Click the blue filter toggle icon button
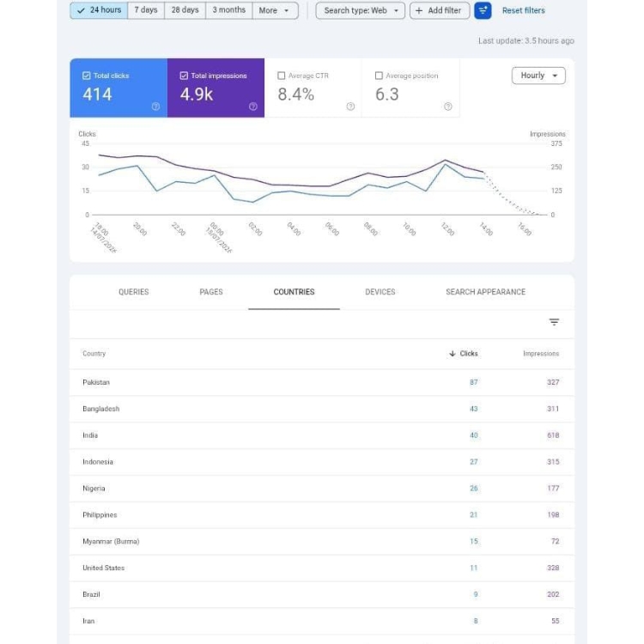Viewport: 644px width, 644px height. pos(483,10)
